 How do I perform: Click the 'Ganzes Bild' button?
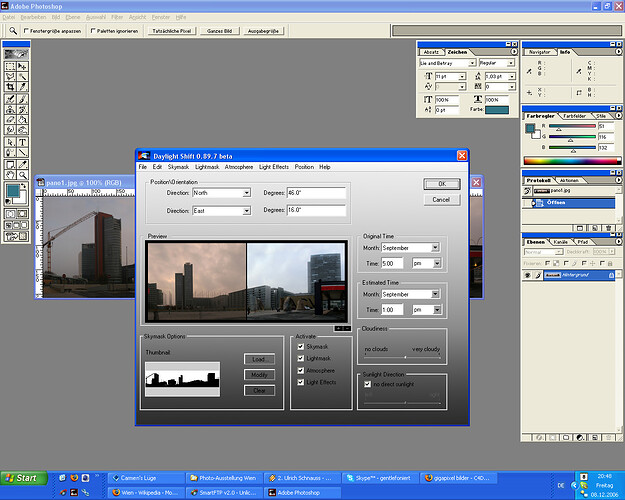[219, 31]
